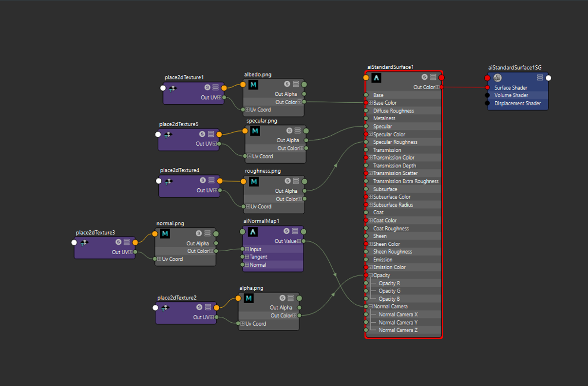The image size is (588, 386).
Task: Toggle view mode icon on aiStandardSurface1 node
Action: tap(433, 77)
